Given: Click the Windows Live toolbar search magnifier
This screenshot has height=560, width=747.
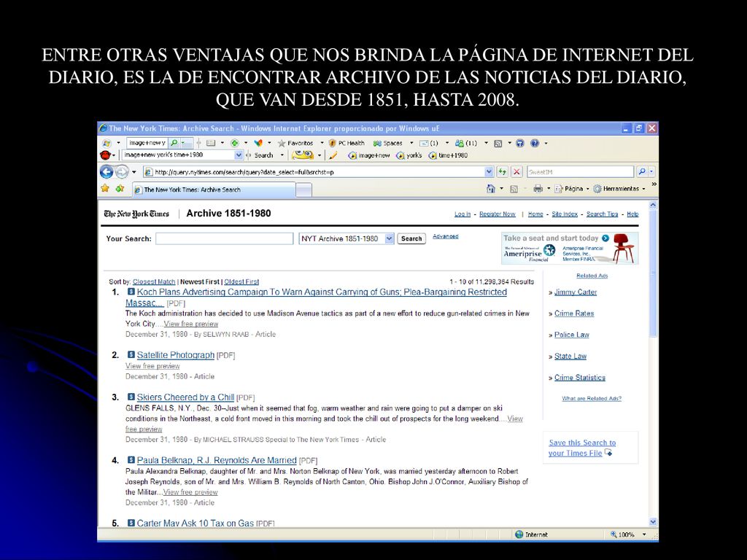Looking at the screenshot, I should [174, 143].
